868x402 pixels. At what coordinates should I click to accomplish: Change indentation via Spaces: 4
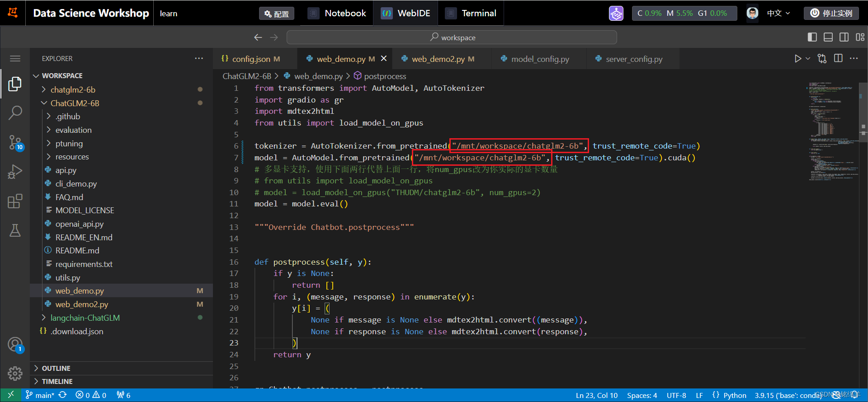tap(642, 395)
